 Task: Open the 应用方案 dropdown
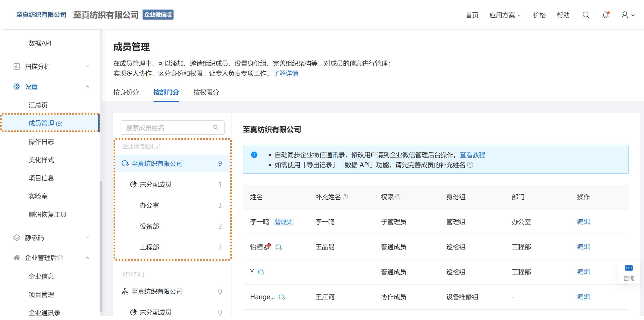(505, 15)
